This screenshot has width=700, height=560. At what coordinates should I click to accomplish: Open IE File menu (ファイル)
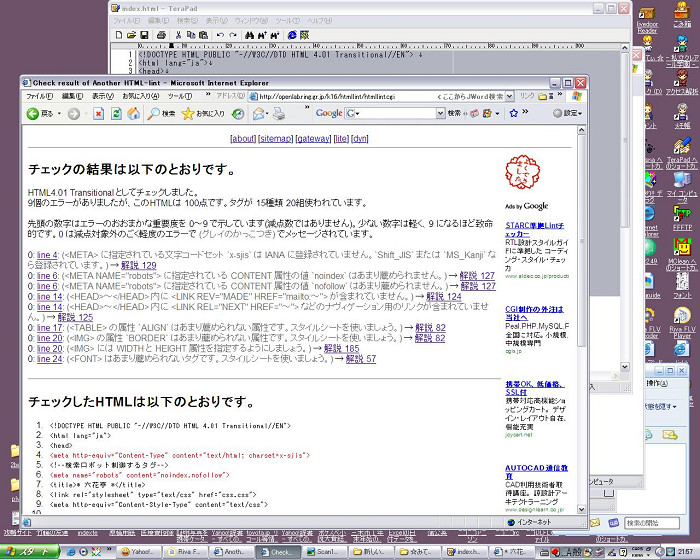[x=39, y=96]
